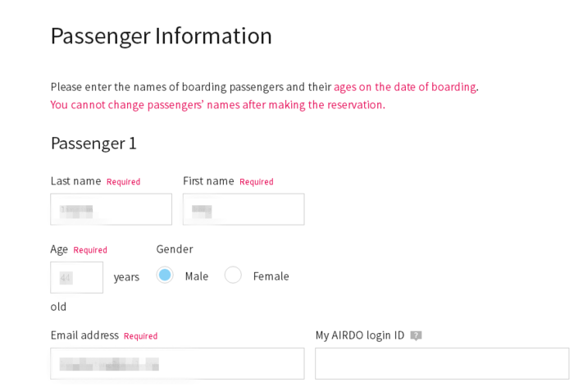This screenshot has height=392, width=574.
Task: Click the "Age" field label
Action: pos(59,249)
